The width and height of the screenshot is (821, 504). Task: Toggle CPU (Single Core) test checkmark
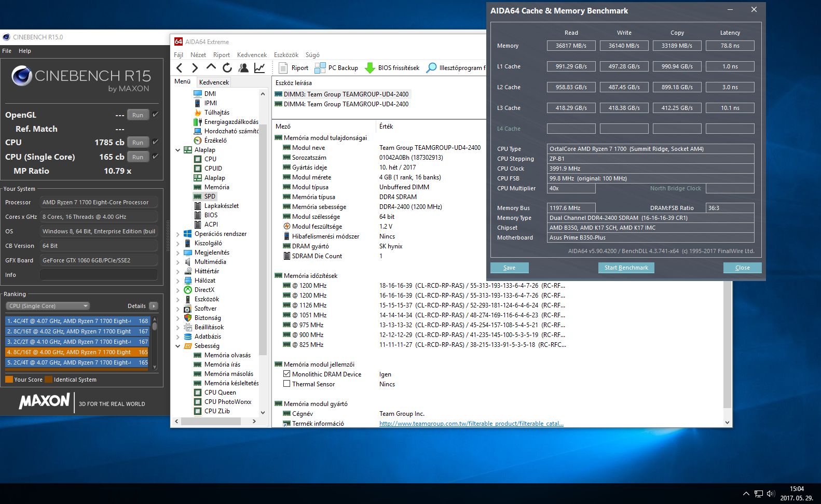pyautogui.click(x=155, y=156)
